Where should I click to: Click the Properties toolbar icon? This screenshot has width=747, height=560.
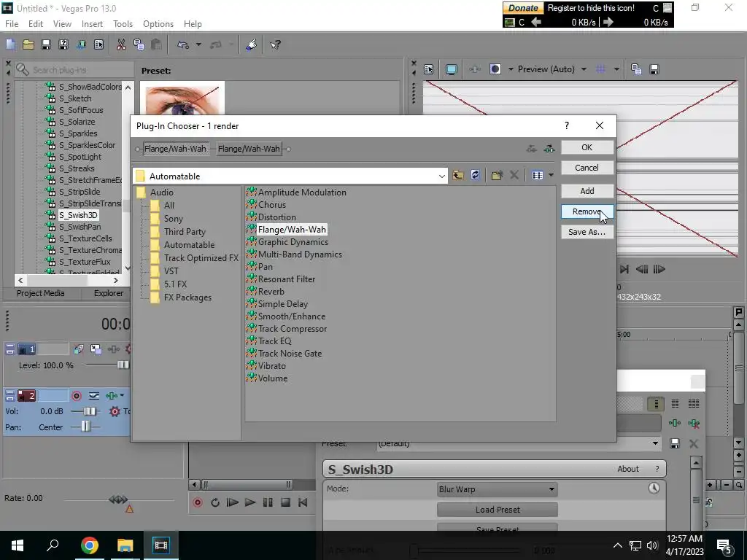click(98, 44)
